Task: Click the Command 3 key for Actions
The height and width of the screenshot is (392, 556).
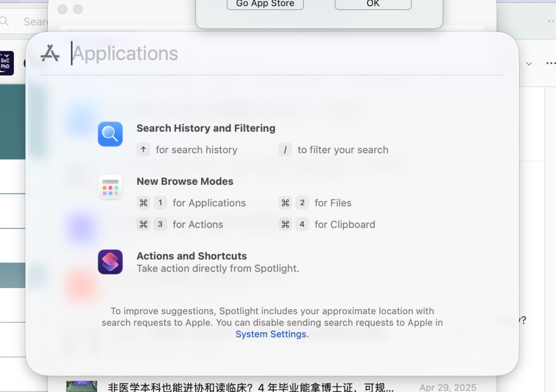Action: tap(152, 224)
